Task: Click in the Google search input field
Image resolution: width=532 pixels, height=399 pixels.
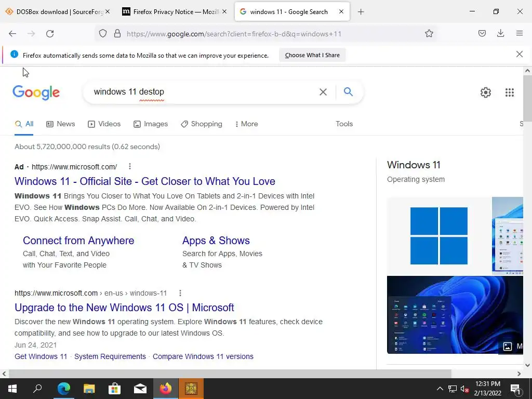Action: coord(204,91)
